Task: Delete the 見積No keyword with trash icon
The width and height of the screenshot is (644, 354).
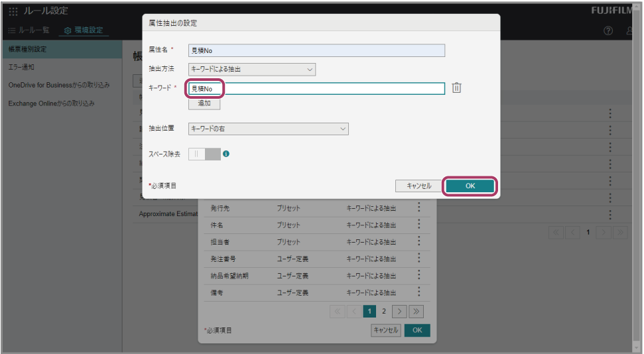Action: 456,88
